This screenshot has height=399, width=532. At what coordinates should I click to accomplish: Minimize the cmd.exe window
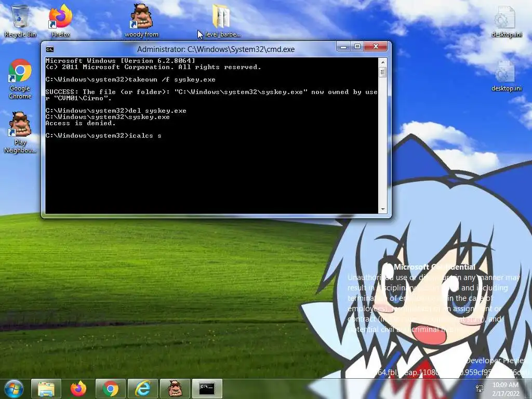coord(343,46)
